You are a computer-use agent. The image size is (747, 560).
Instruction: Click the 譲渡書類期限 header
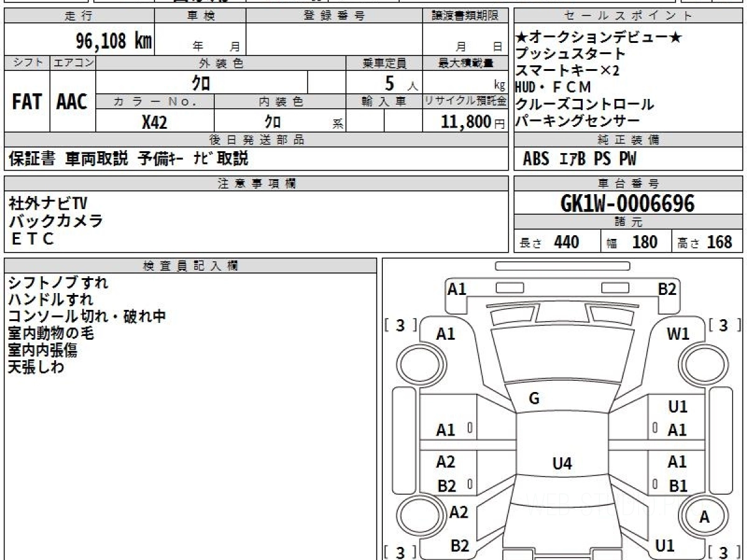tap(465, 16)
